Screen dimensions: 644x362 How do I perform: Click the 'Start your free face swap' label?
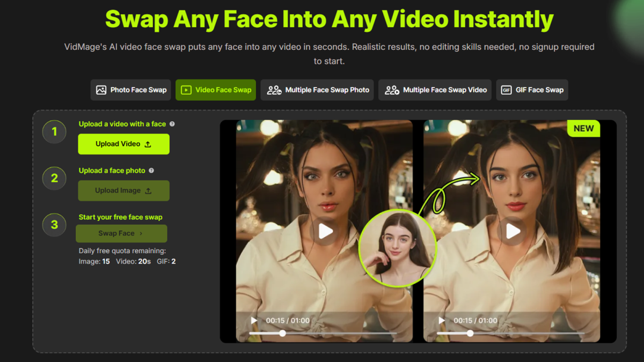click(121, 217)
